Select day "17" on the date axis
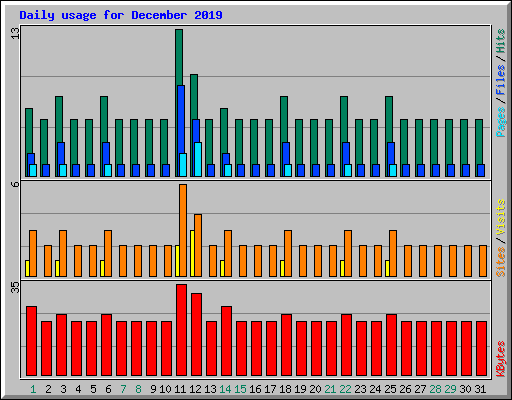Image resolution: width=512 pixels, height=400 pixels. coord(270,389)
